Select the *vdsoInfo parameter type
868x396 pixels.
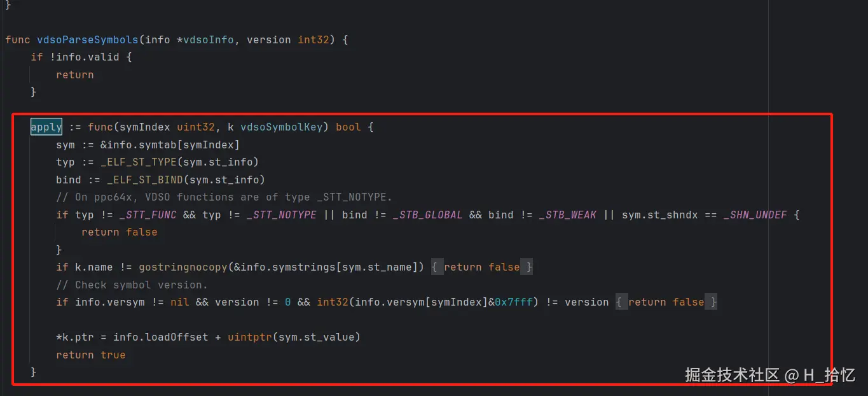point(205,39)
